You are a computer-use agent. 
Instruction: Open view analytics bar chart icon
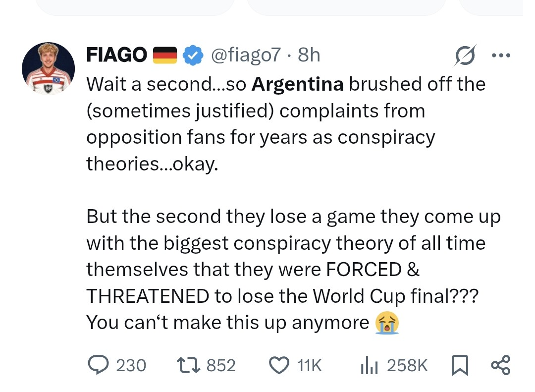(x=369, y=365)
